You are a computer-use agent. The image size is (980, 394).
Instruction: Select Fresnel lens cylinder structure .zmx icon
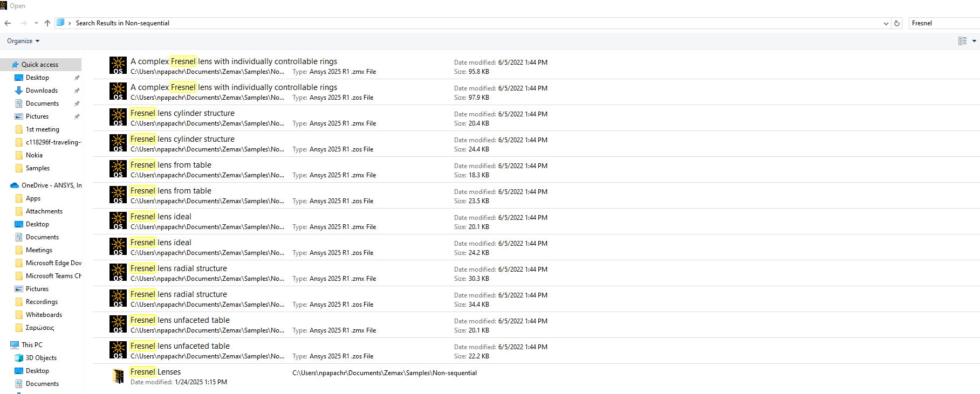point(118,117)
